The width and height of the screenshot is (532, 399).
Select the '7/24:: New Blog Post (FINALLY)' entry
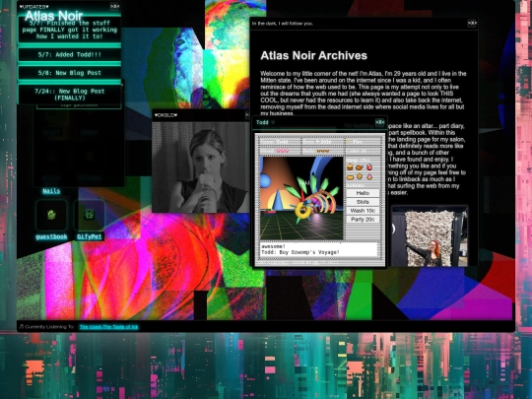(70, 95)
